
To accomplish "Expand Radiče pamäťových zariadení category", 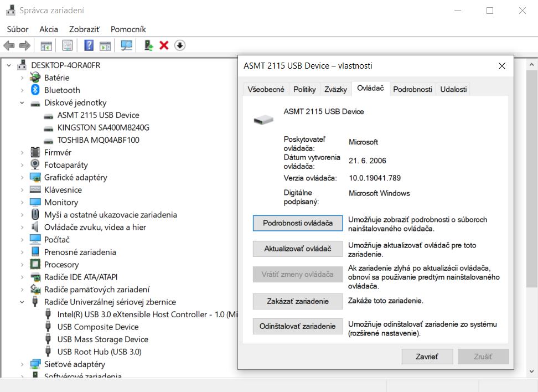I will click(x=22, y=290).
